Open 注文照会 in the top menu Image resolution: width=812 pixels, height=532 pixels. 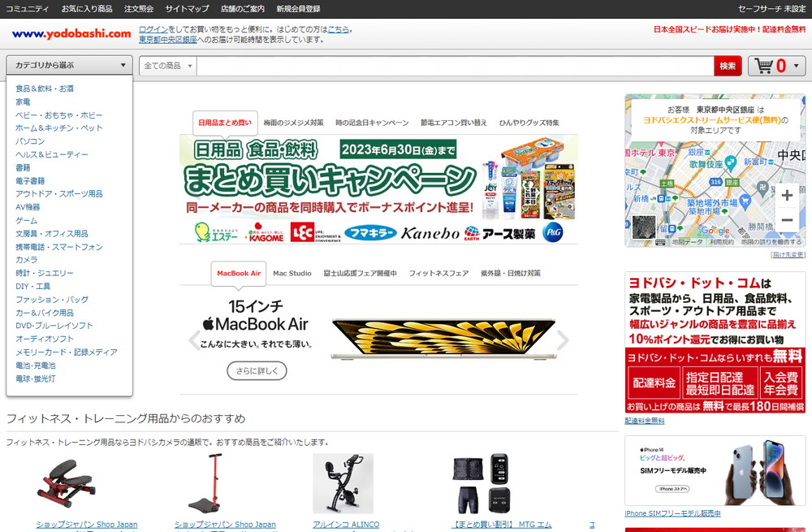click(x=139, y=9)
